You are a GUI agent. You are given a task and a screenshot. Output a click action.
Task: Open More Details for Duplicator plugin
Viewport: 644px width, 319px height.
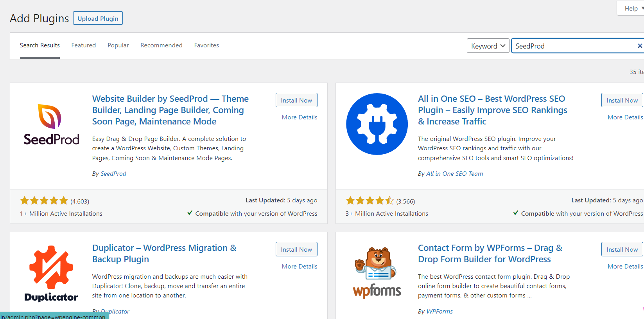pyautogui.click(x=300, y=267)
